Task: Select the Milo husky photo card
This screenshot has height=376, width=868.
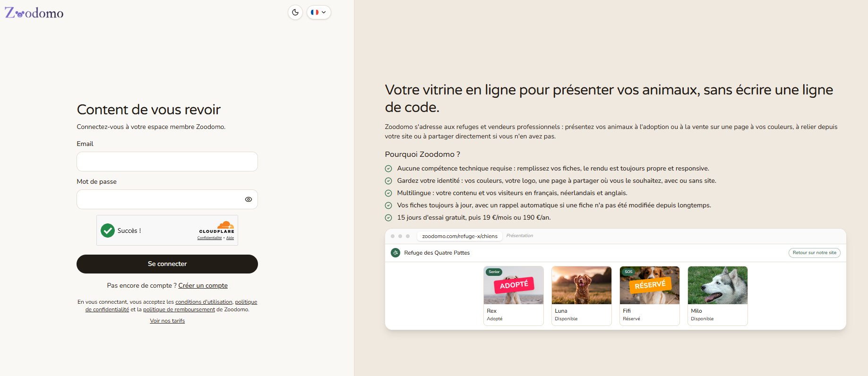Action: click(718, 296)
